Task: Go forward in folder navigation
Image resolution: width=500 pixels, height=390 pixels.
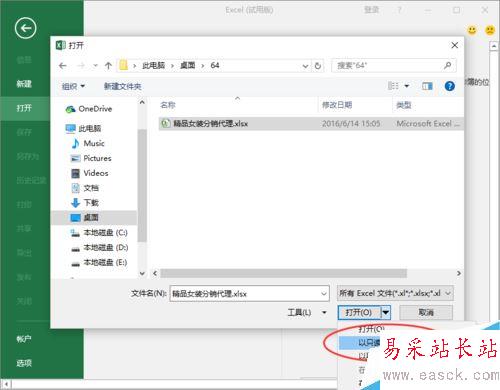Action: (x=80, y=66)
